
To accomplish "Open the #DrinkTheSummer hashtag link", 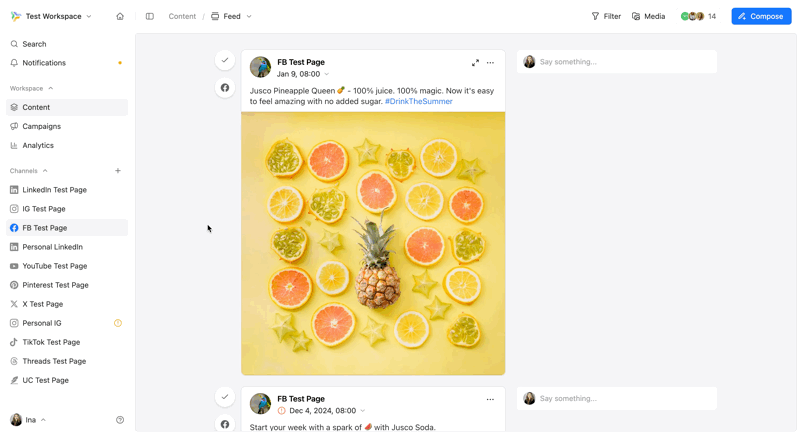I will tap(418, 101).
